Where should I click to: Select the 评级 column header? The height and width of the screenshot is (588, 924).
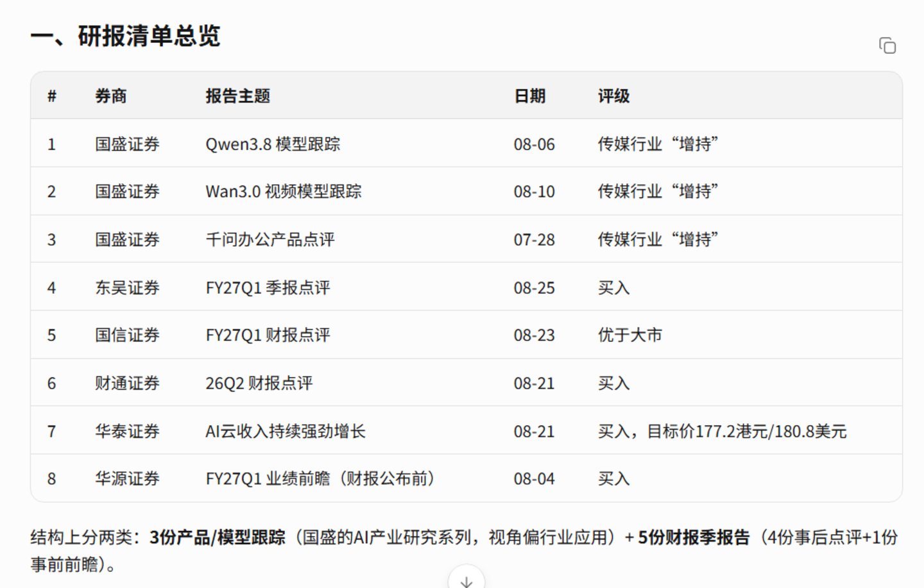(613, 96)
